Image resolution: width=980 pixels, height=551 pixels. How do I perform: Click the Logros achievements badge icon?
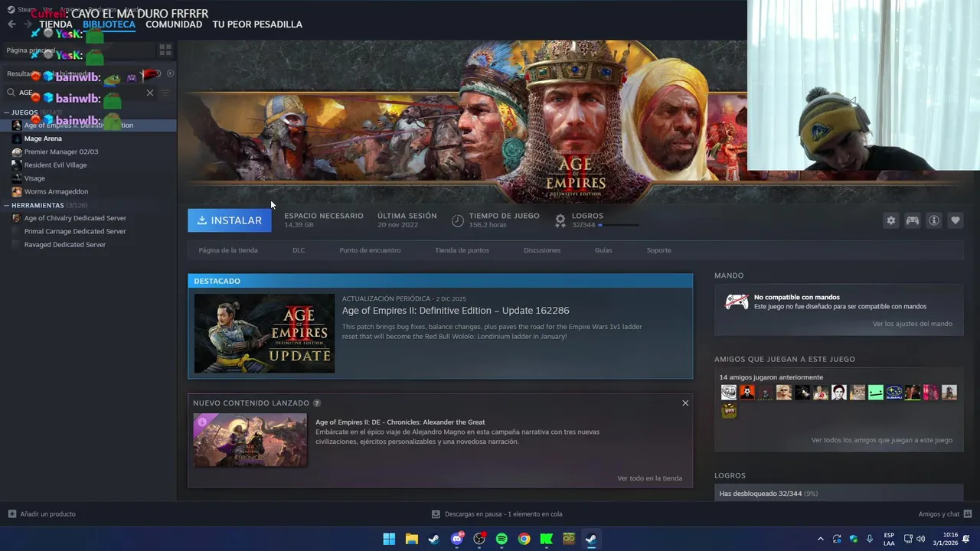coord(560,220)
